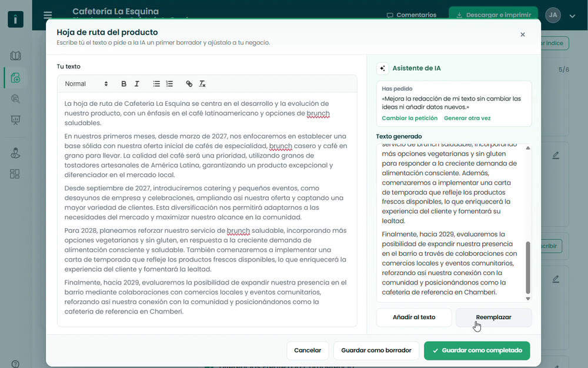
Task: Click the app logo in the sidebar
Action: click(x=15, y=19)
